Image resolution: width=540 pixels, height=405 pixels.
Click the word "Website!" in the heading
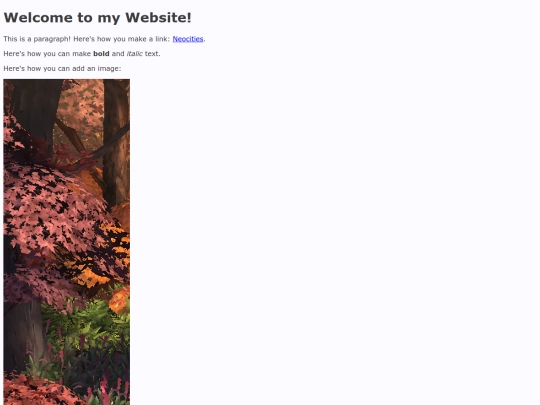point(158,18)
